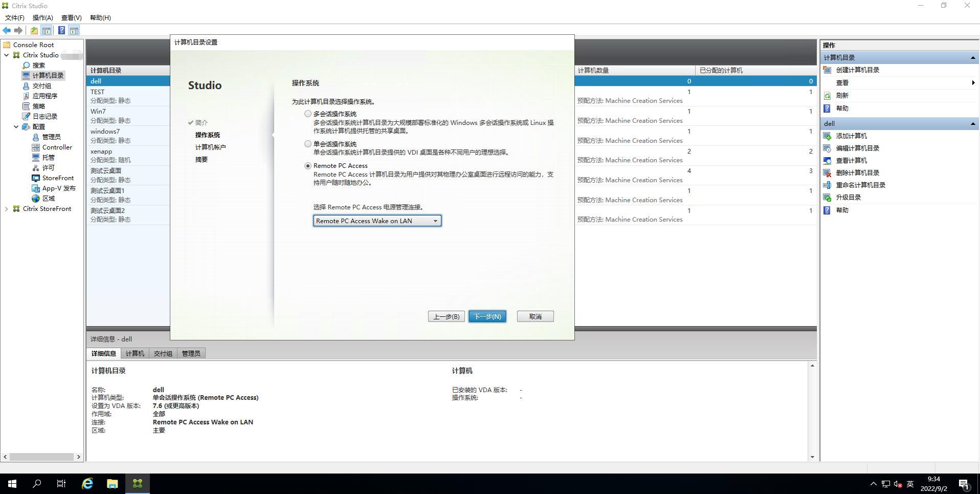Image resolution: width=980 pixels, height=494 pixels.
Task: Go to the 简介 wizard step
Action: click(202, 122)
